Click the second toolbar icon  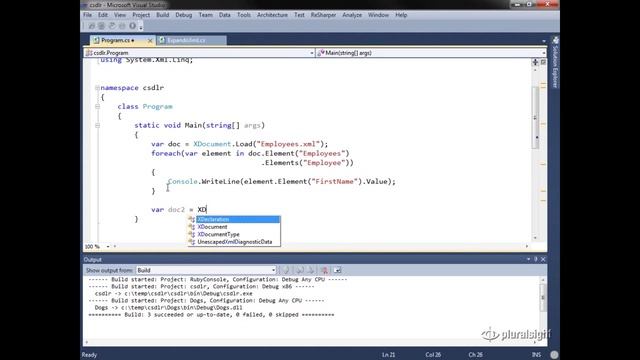point(101,26)
